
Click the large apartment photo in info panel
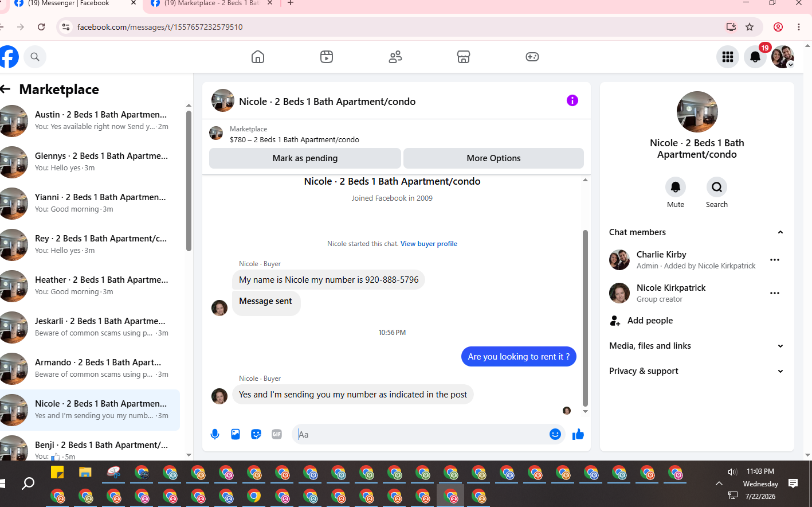pos(697,112)
